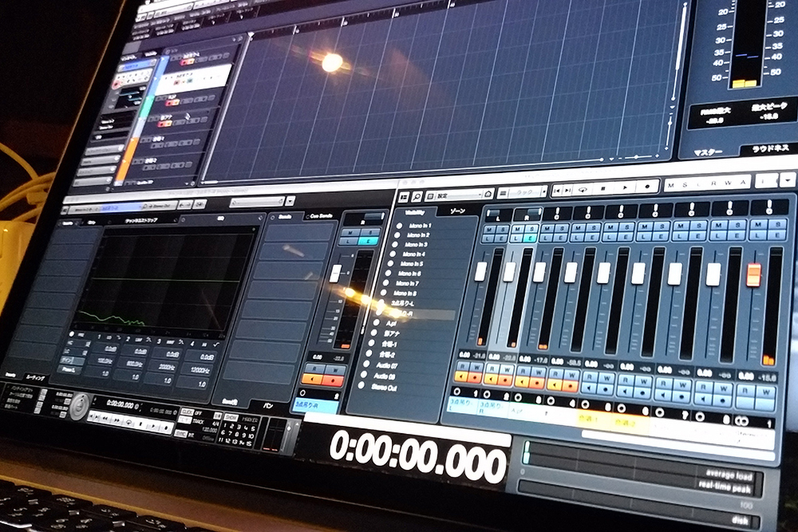Click the jog wheel in the transport panel
This screenshot has width=798, height=532.
(x=78, y=407)
